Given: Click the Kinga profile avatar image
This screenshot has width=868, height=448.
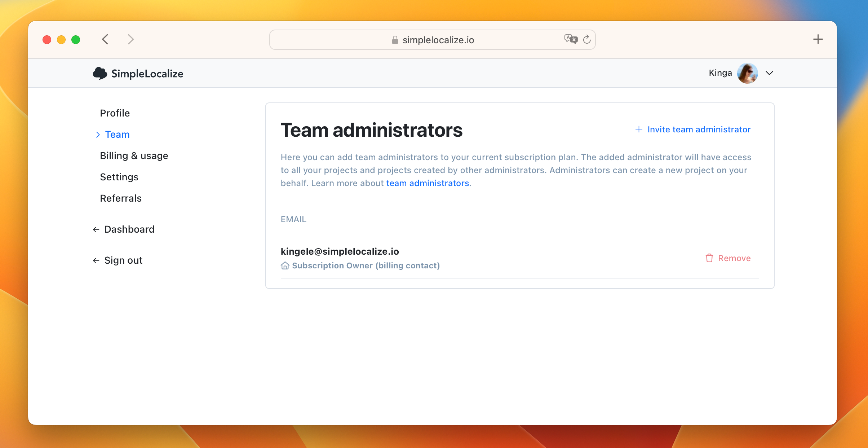Looking at the screenshot, I should (x=748, y=73).
